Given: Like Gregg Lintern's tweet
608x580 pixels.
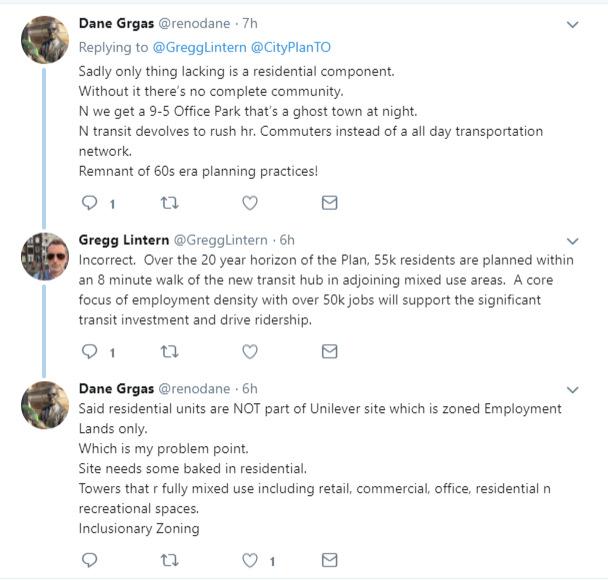Looking at the screenshot, I should pos(250,351).
